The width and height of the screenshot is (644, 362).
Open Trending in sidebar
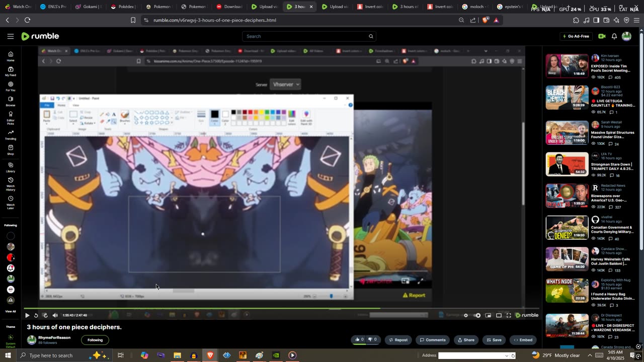(x=11, y=135)
